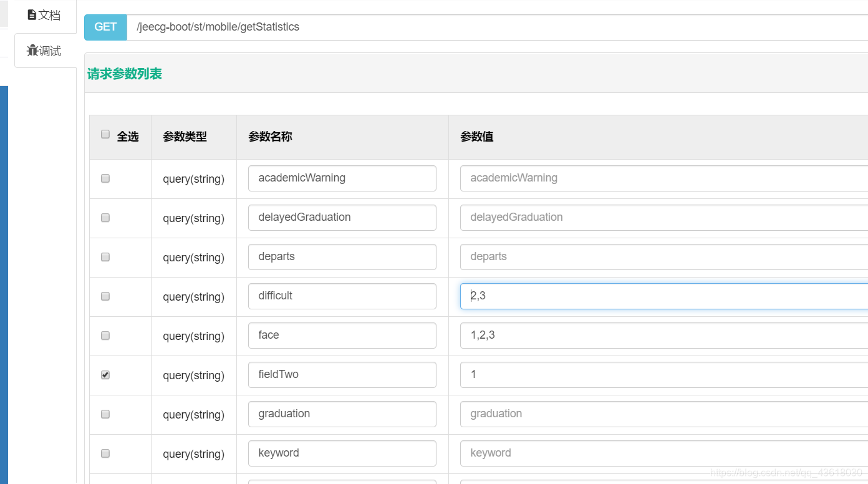868x484 pixels.
Task: Click the difficult value field containing 2,3
Action: pos(664,296)
